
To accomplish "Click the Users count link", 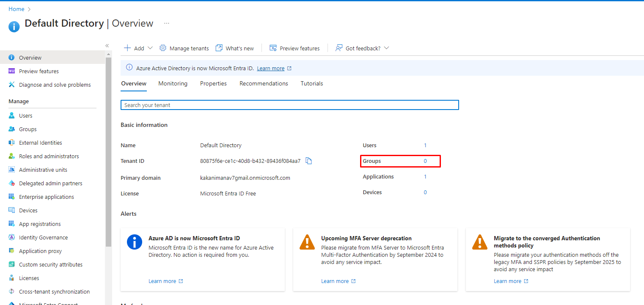I will pyautogui.click(x=425, y=145).
